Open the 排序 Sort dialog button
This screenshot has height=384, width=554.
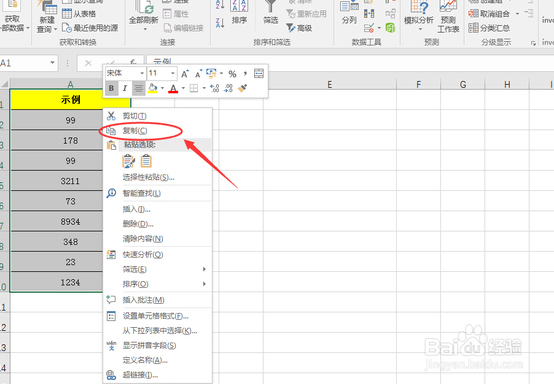pos(240,13)
